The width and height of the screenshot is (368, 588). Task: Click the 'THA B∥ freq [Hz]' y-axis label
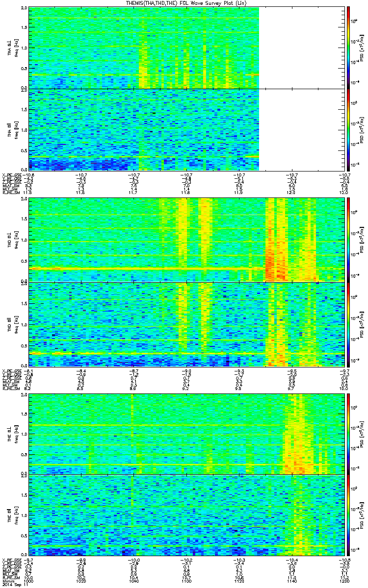pyautogui.click(x=12, y=129)
